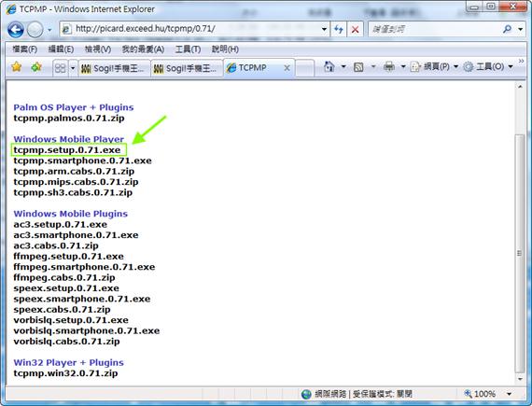
Task: Close the TCPMP tab
Action: [x=287, y=68]
